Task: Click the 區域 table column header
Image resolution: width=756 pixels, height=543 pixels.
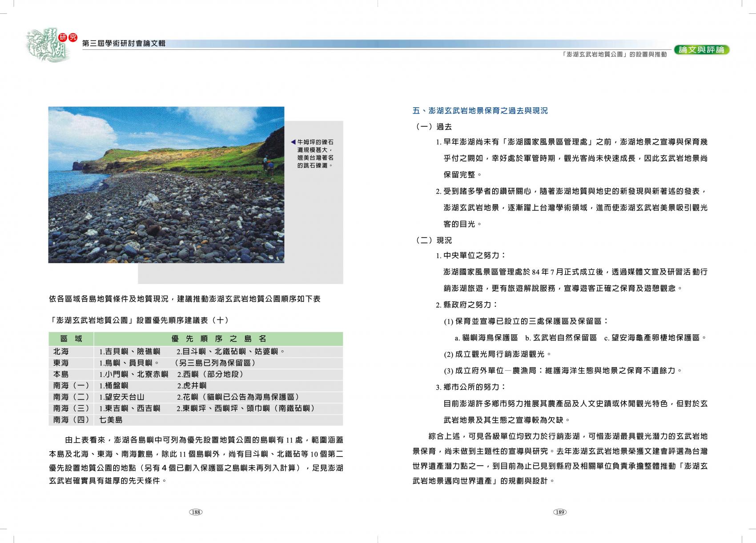Action: click(71, 339)
